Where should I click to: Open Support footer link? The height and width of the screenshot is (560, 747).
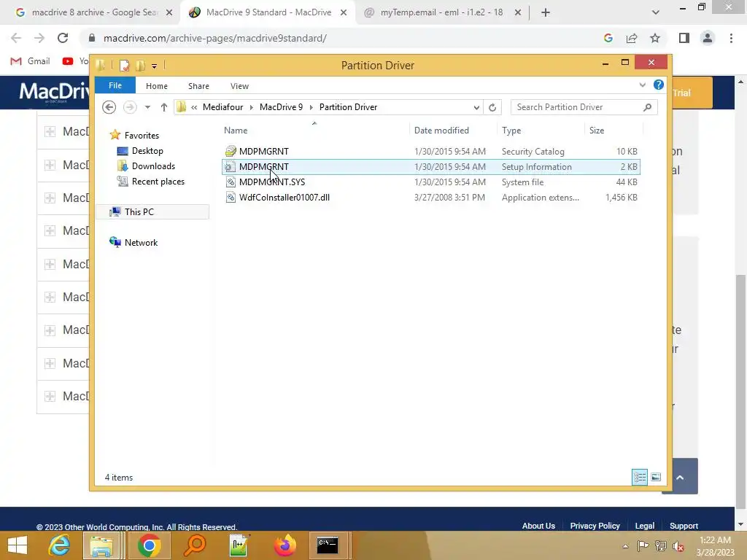click(684, 526)
